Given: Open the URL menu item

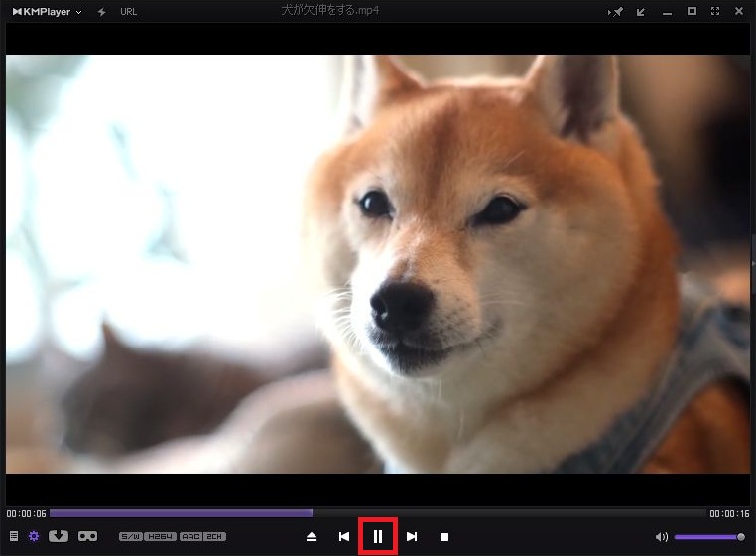Looking at the screenshot, I should click(x=128, y=11).
